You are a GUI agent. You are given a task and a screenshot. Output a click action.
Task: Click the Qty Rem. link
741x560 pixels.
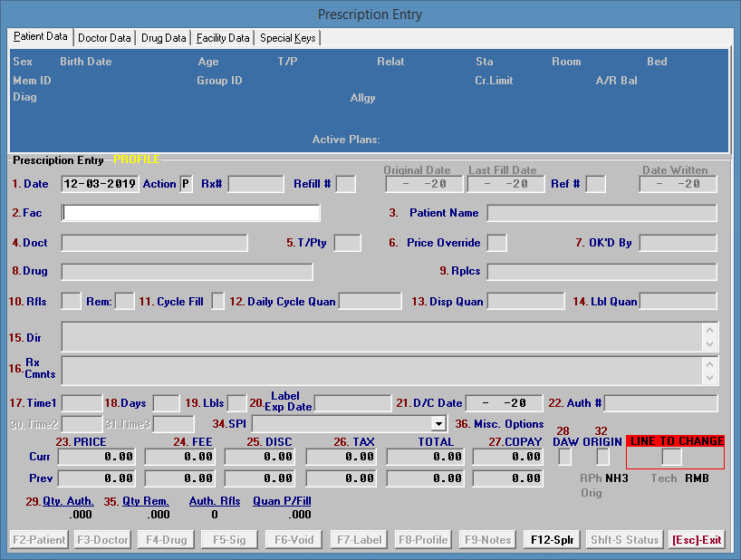coord(146,500)
